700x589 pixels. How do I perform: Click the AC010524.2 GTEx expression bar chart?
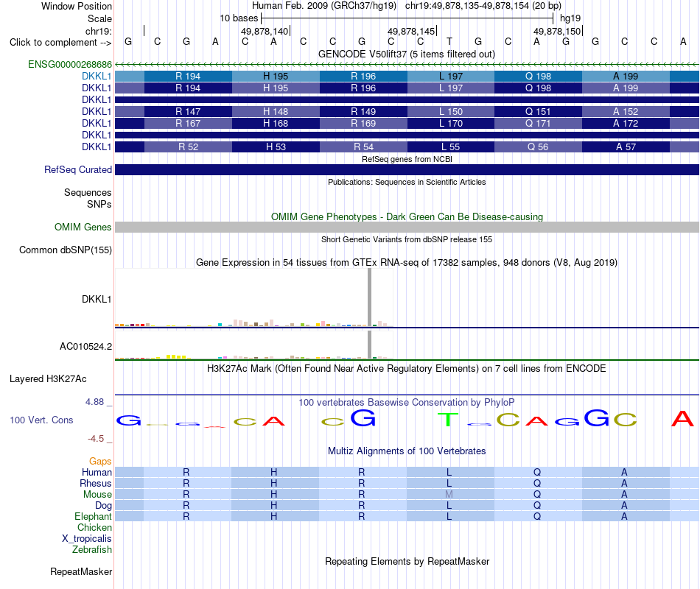pos(254,345)
